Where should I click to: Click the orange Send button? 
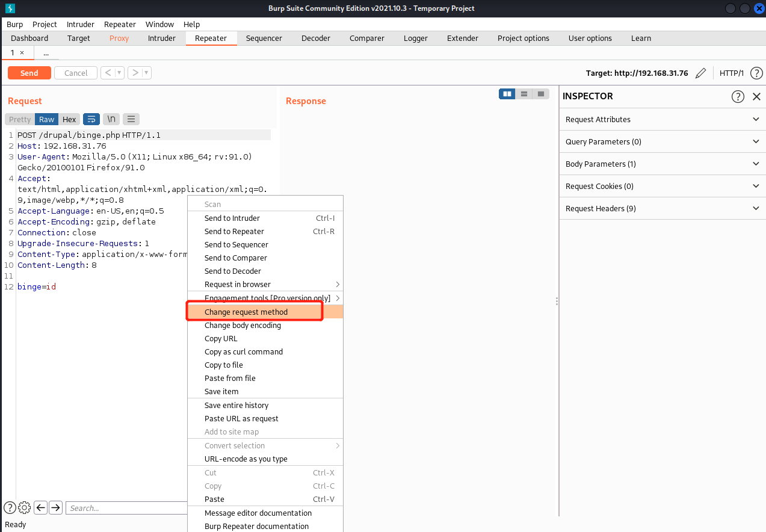click(x=29, y=73)
